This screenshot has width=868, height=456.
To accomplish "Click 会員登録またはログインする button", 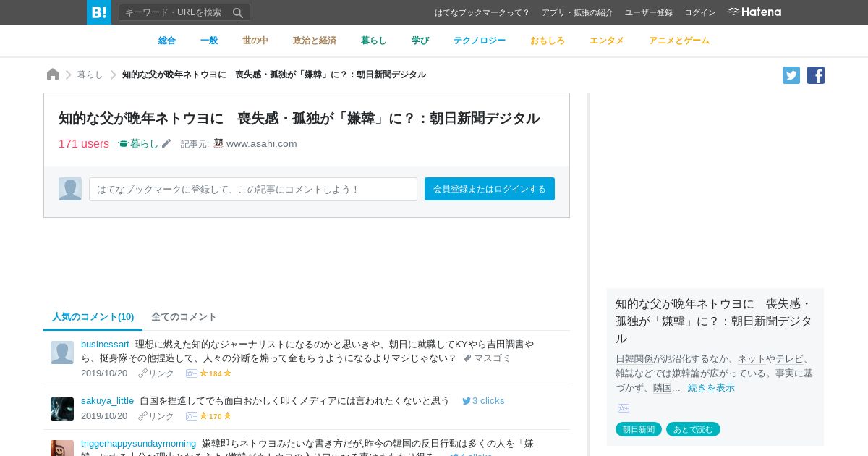I will pyautogui.click(x=490, y=189).
